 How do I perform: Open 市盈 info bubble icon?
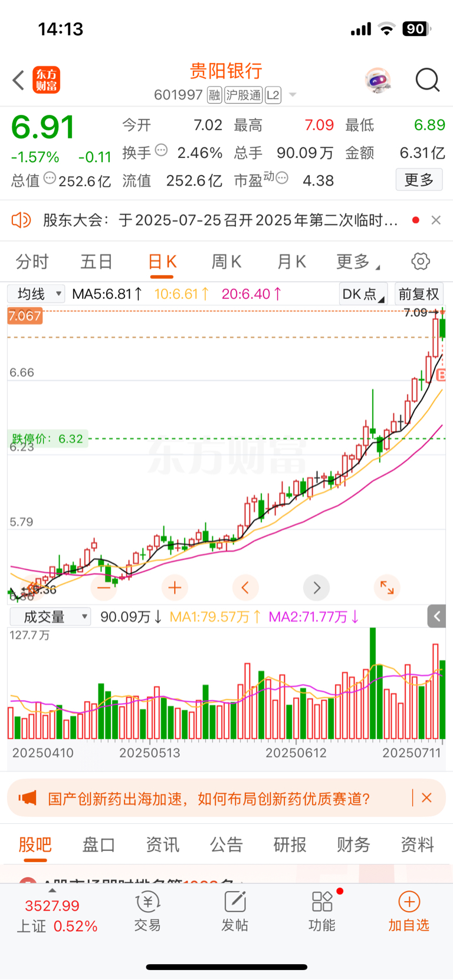[x=282, y=178]
